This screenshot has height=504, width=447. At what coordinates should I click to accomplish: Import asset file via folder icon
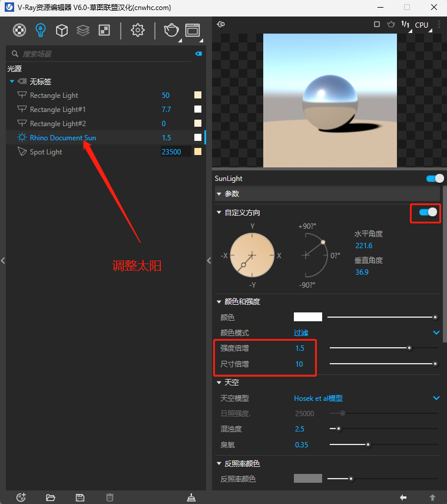[51, 498]
